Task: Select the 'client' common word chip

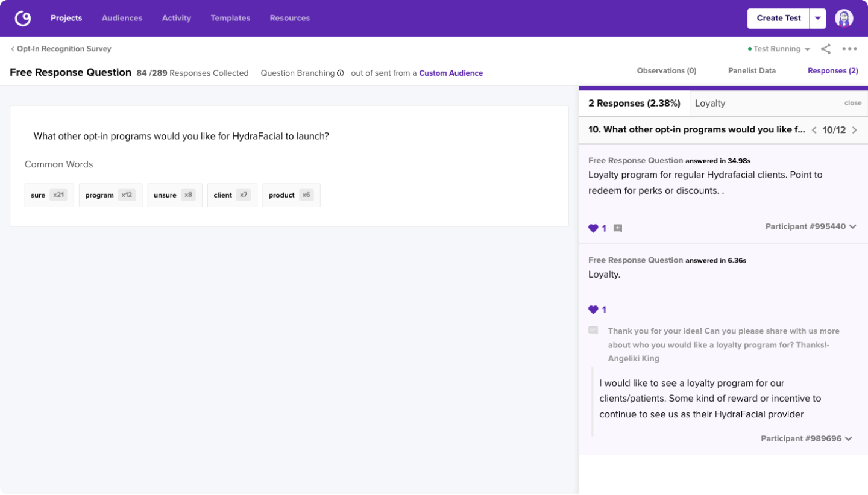Action: click(x=232, y=195)
